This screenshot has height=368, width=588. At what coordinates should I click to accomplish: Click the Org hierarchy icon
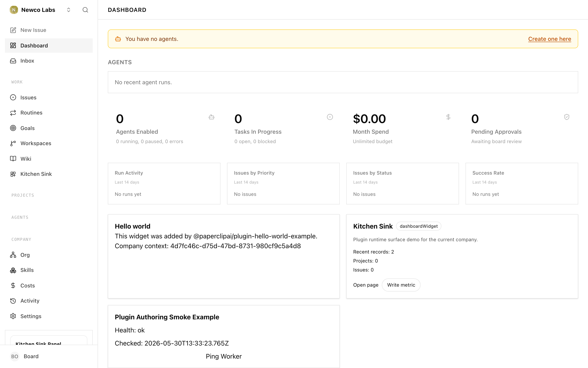point(13,255)
